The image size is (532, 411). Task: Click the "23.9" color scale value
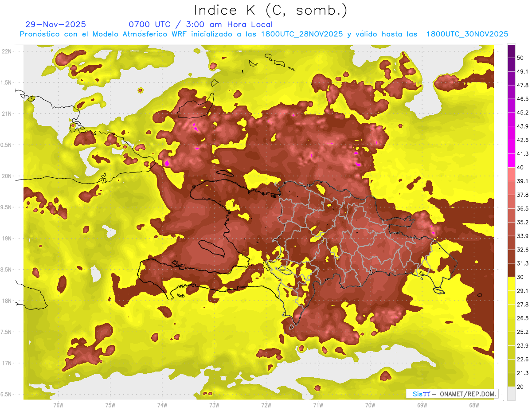tap(522, 345)
